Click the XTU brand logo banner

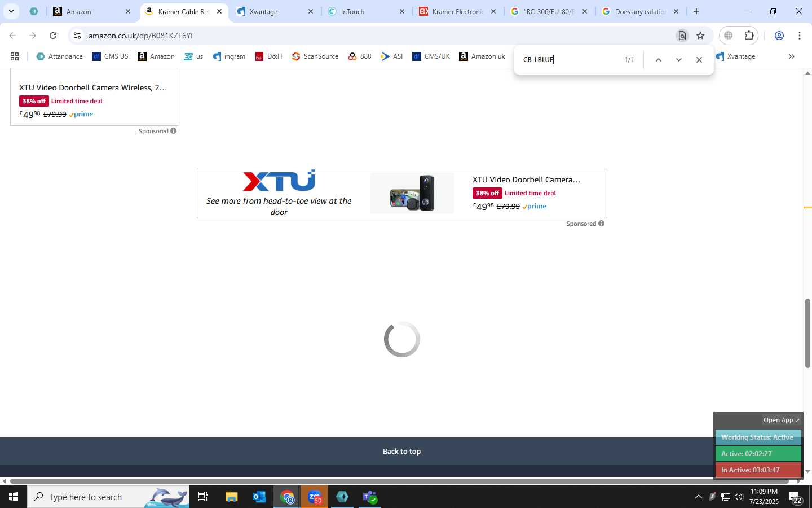(x=279, y=181)
